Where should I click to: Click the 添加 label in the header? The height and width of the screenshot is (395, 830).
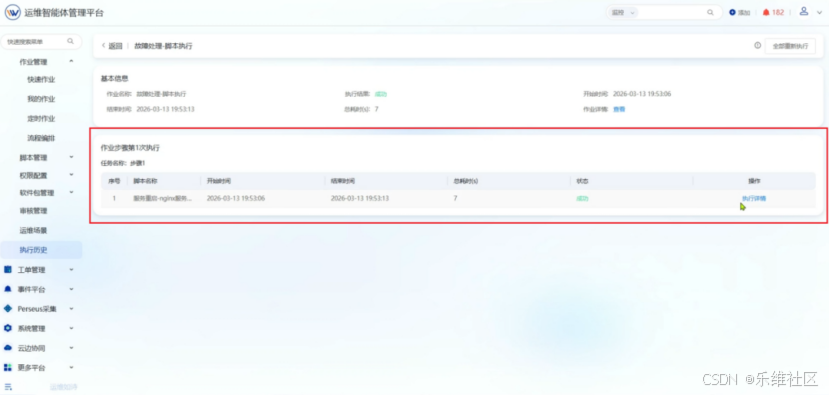(x=744, y=13)
